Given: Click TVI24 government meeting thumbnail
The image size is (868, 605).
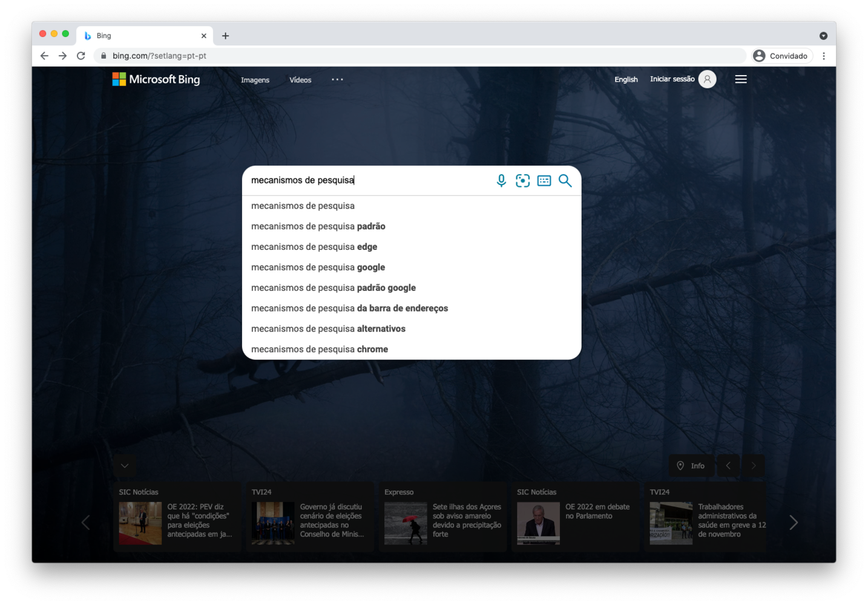Looking at the screenshot, I should pyautogui.click(x=273, y=523).
